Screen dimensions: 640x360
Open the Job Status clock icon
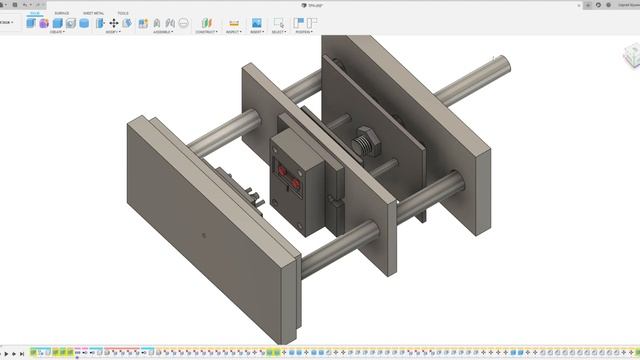[x=598, y=5]
